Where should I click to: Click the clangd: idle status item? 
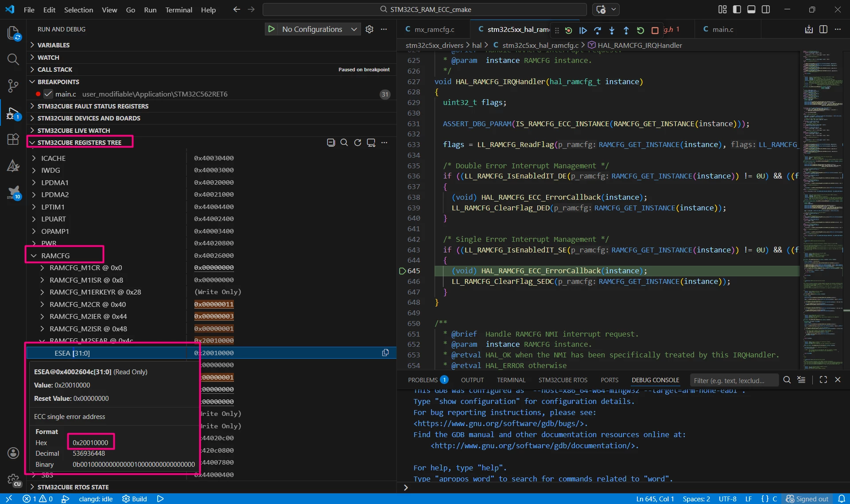pyautogui.click(x=96, y=499)
